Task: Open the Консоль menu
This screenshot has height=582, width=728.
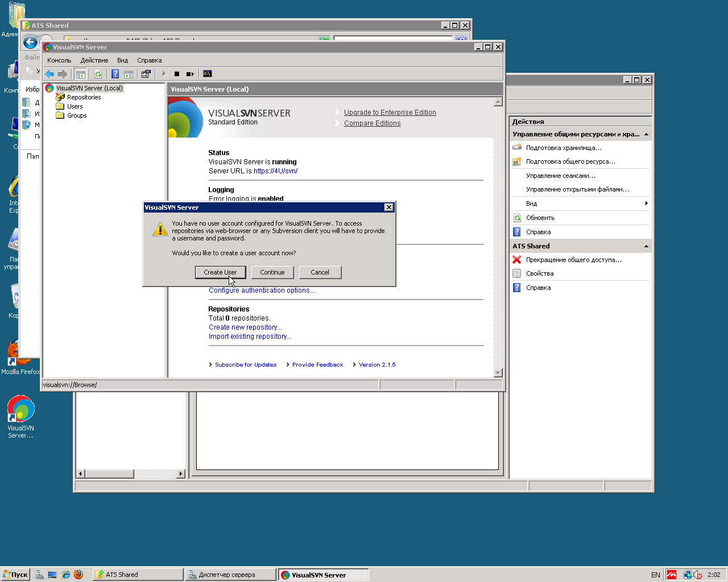Action: (59, 60)
